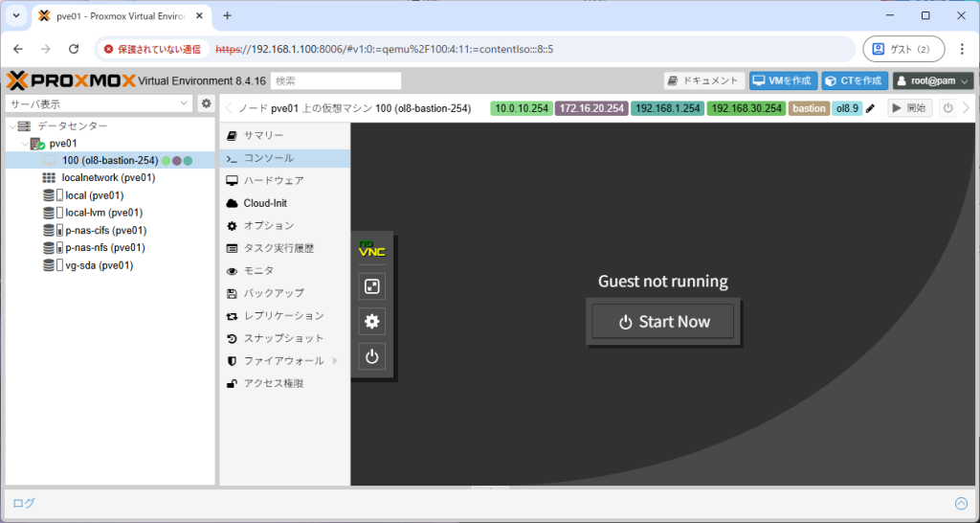Expand the ファイアウォール submenu arrow
The image size is (980, 523).
click(335, 361)
